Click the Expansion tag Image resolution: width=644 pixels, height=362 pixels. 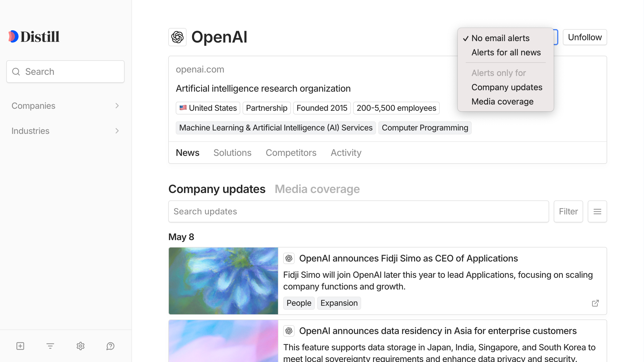pyautogui.click(x=339, y=303)
